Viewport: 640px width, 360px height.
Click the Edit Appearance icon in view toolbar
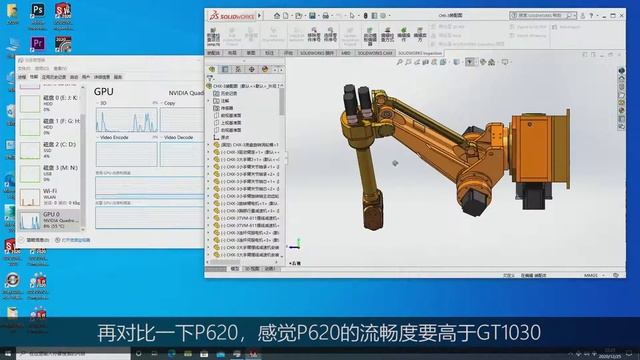coord(483,62)
